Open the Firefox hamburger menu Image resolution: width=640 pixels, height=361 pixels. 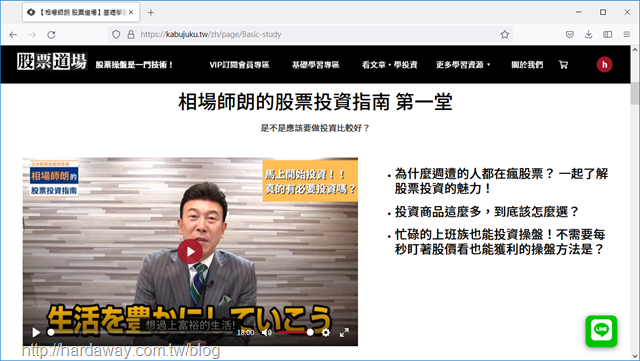(627, 35)
